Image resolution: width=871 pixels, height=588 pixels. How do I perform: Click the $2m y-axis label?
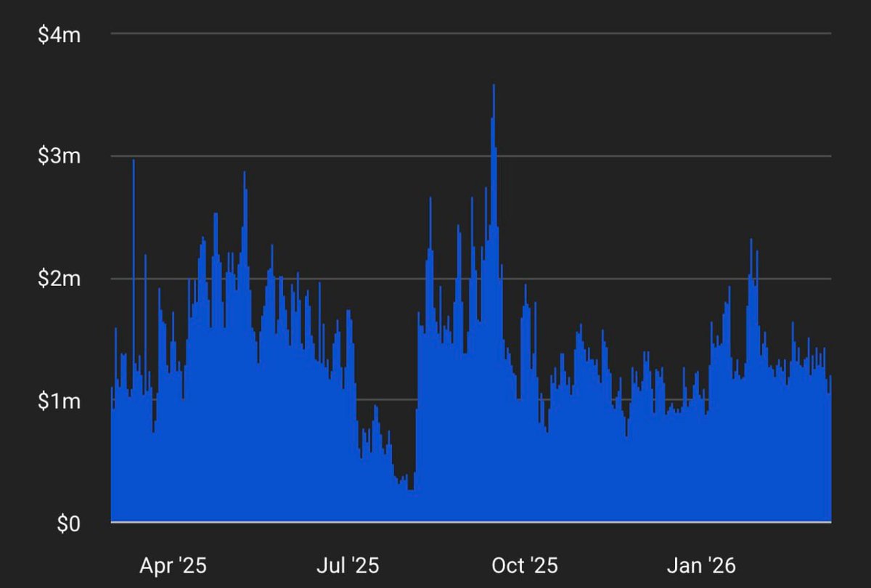[60, 279]
